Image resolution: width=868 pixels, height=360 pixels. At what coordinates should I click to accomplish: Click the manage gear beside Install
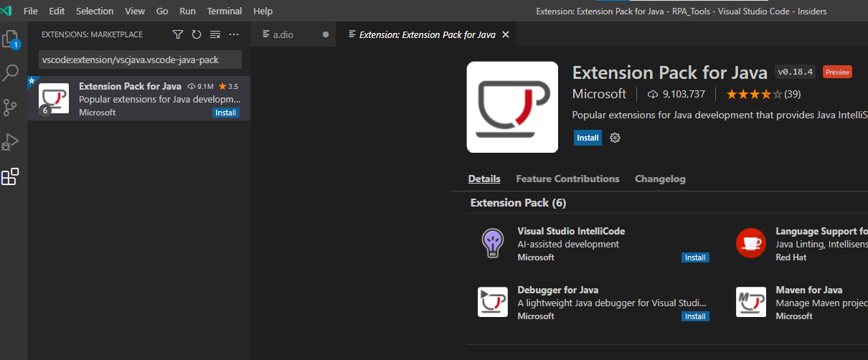(x=615, y=138)
